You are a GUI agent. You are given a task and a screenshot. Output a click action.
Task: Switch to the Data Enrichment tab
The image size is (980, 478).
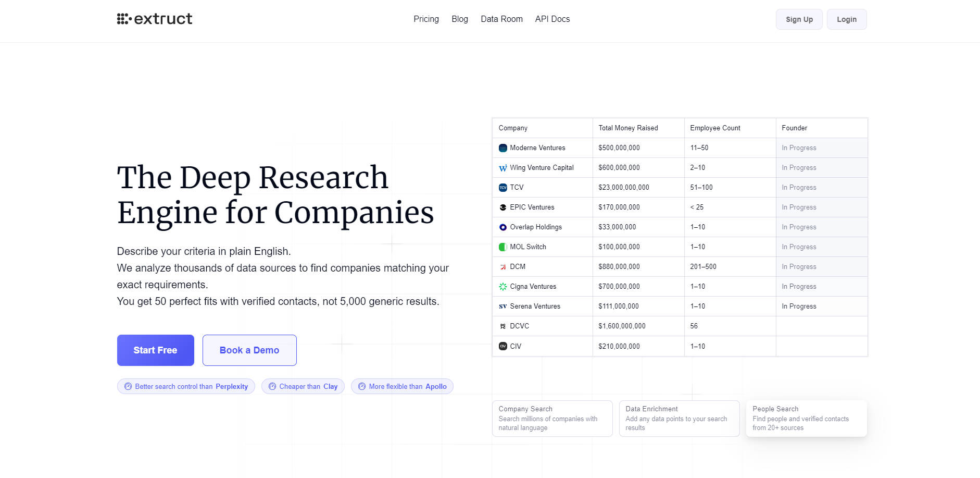click(679, 418)
